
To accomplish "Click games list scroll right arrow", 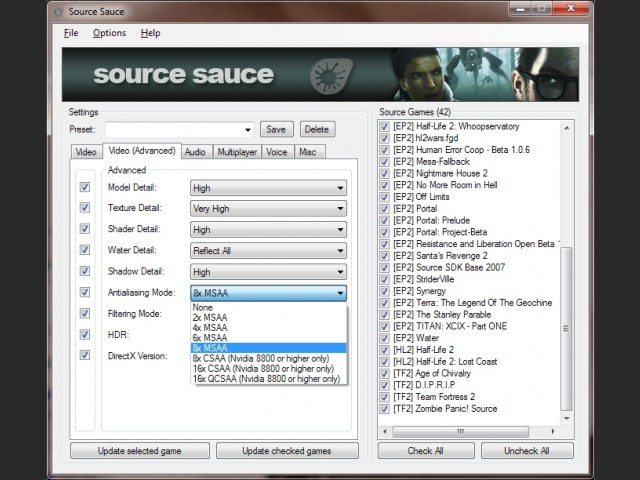I will [x=553, y=431].
